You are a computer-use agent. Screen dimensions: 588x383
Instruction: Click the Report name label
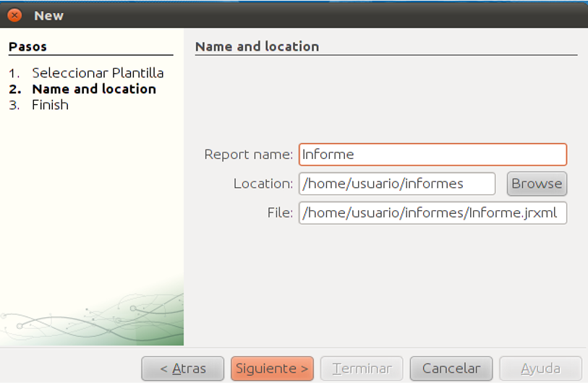pyautogui.click(x=248, y=155)
